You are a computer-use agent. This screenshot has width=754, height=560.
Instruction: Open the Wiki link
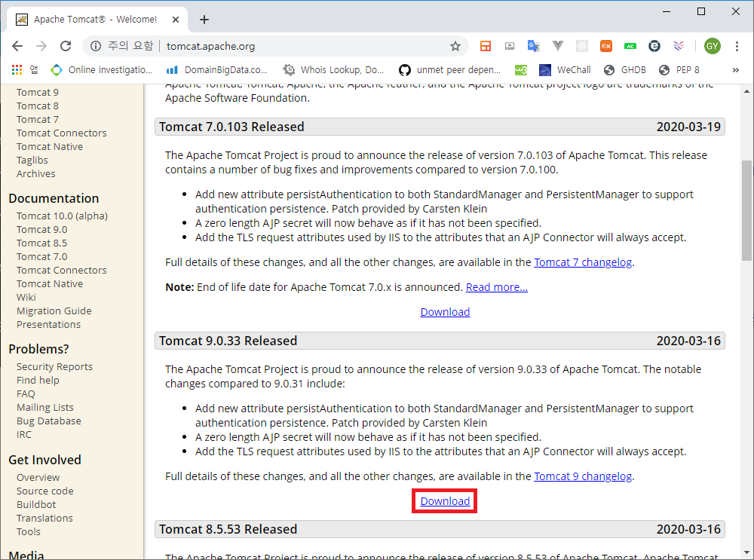click(26, 297)
